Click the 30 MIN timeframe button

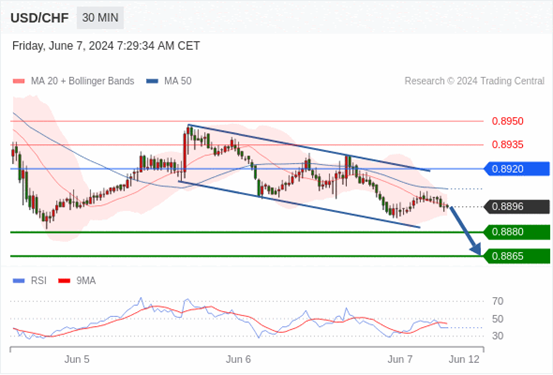100,18
